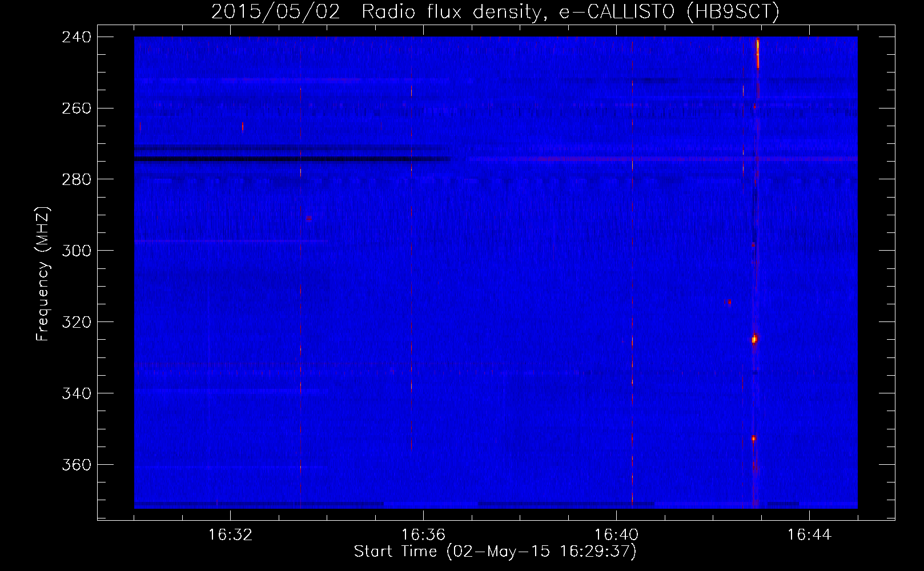Click the 'Frequency (MHZ)' axis label
924x571 pixels.
coord(43,274)
